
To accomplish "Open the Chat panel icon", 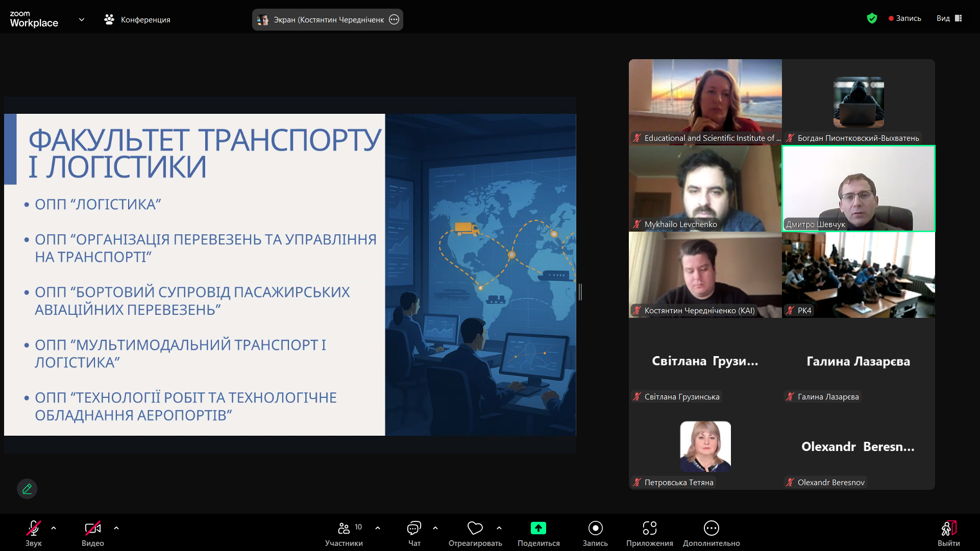I will pos(414,529).
